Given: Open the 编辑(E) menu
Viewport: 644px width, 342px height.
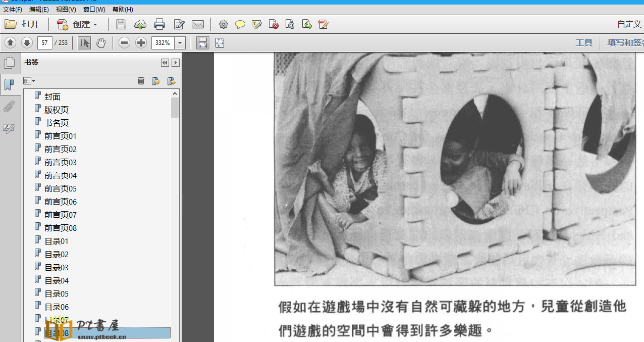Looking at the screenshot, I should [39, 10].
